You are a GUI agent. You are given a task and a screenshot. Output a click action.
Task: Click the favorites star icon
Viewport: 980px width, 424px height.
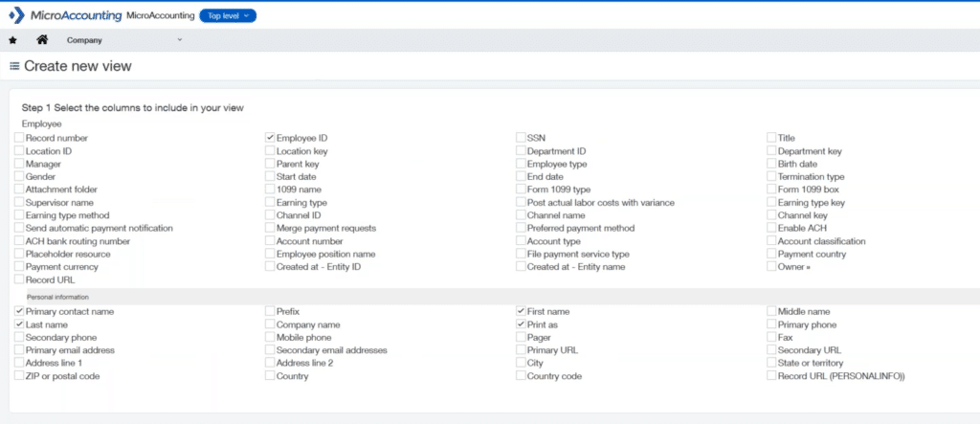(12, 40)
